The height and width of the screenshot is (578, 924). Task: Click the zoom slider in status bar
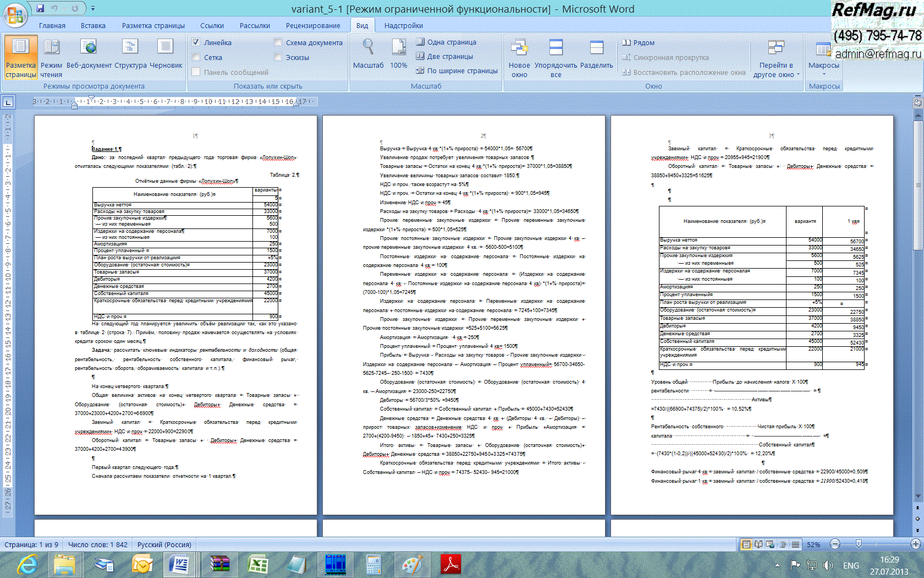859,544
